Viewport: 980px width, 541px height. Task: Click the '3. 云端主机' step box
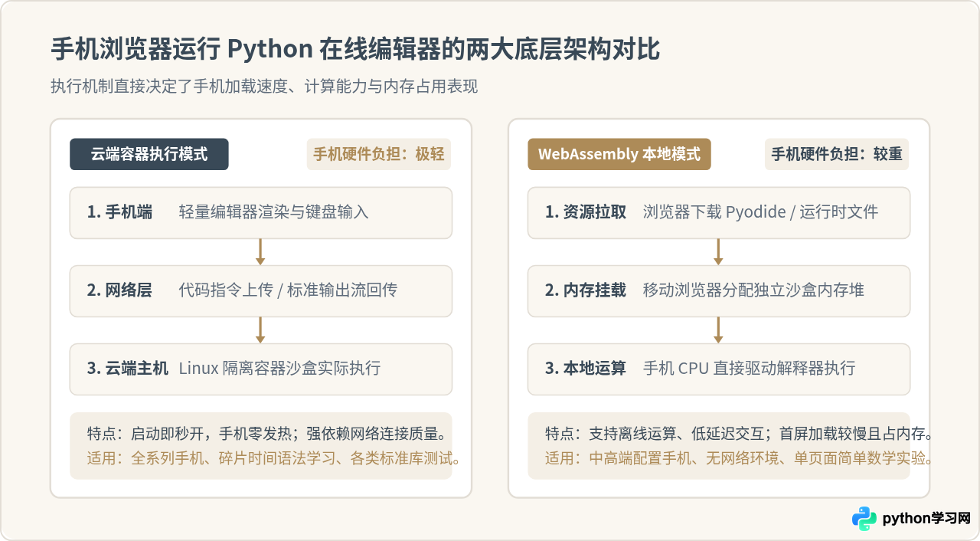pos(261,369)
